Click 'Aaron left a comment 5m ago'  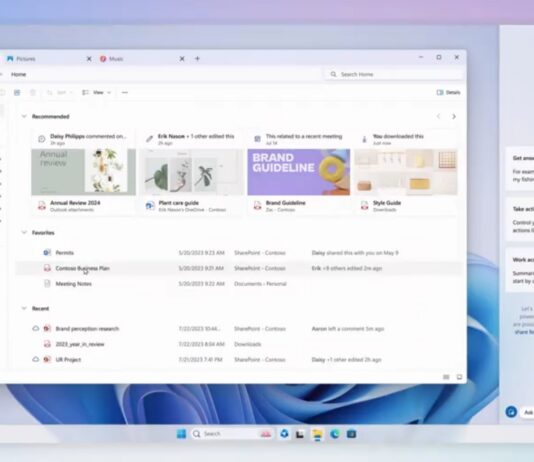348,329
